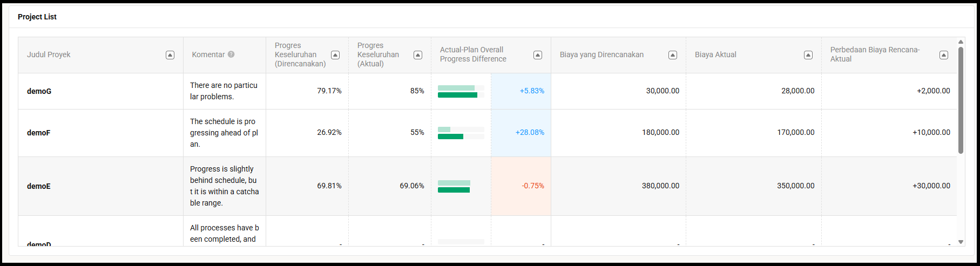The height and width of the screenshot is (266, 980).
Task: Click the table's vertical scrollbar thumb
Action: point(961,100)
